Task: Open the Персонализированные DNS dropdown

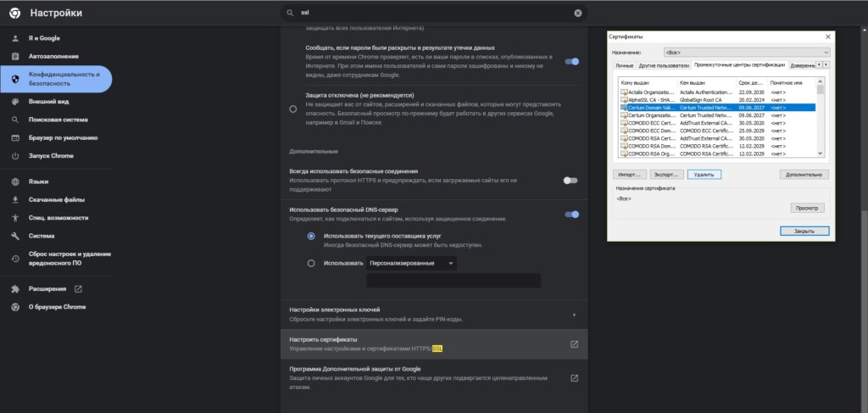Action: (x=412, y=264)
